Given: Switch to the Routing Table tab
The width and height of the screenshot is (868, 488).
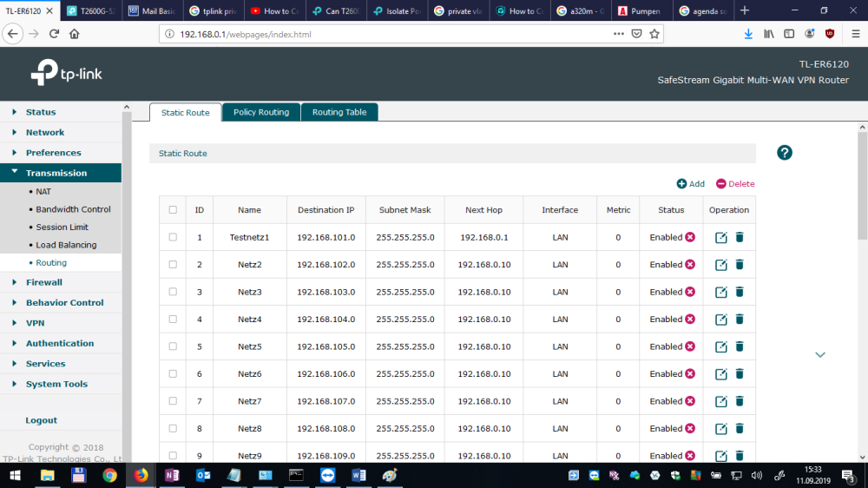Looking at the screenshot, I should pos(339,112).
